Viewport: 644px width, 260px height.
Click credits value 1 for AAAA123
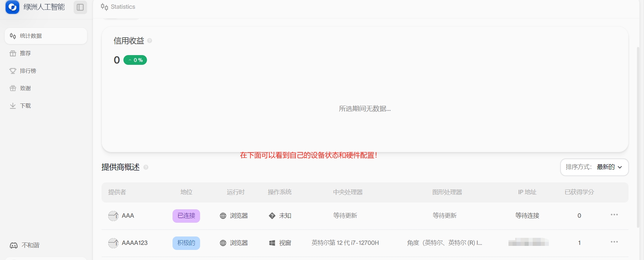click(579, 243)
